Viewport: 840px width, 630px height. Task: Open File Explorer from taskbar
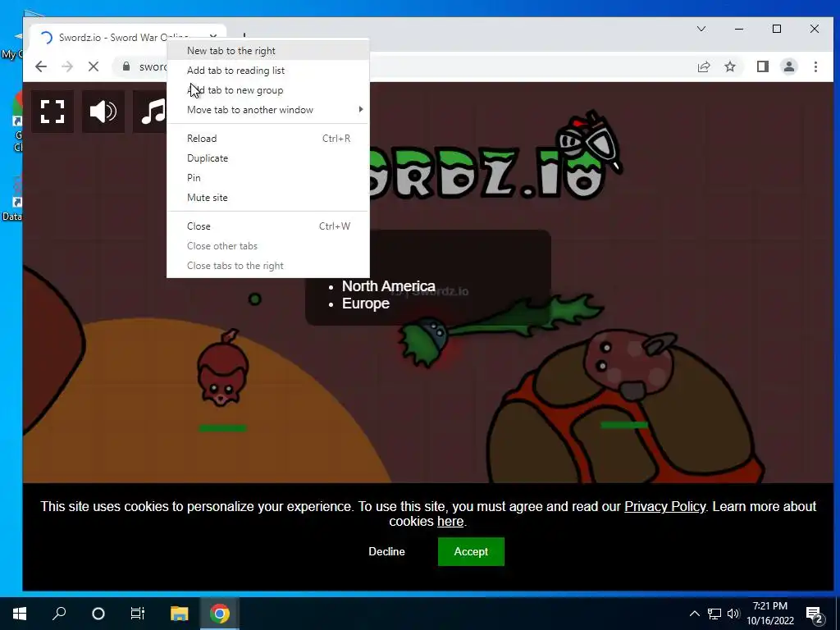[x=180, y=614]
